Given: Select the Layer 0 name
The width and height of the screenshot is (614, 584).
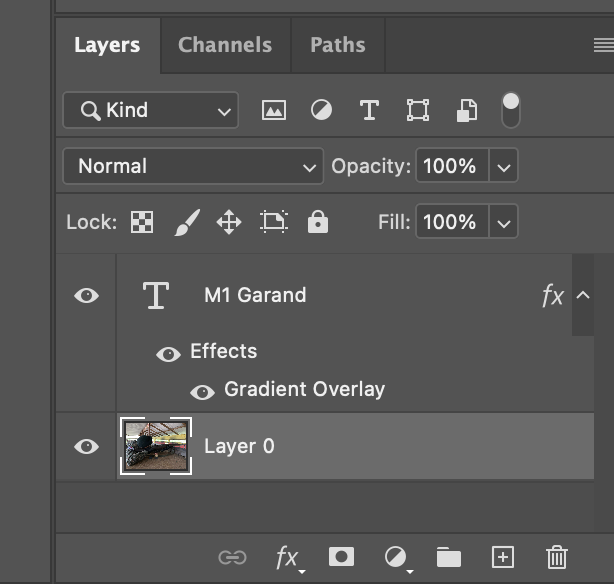Looking at the screenshot, I should [x=239, y=446].
